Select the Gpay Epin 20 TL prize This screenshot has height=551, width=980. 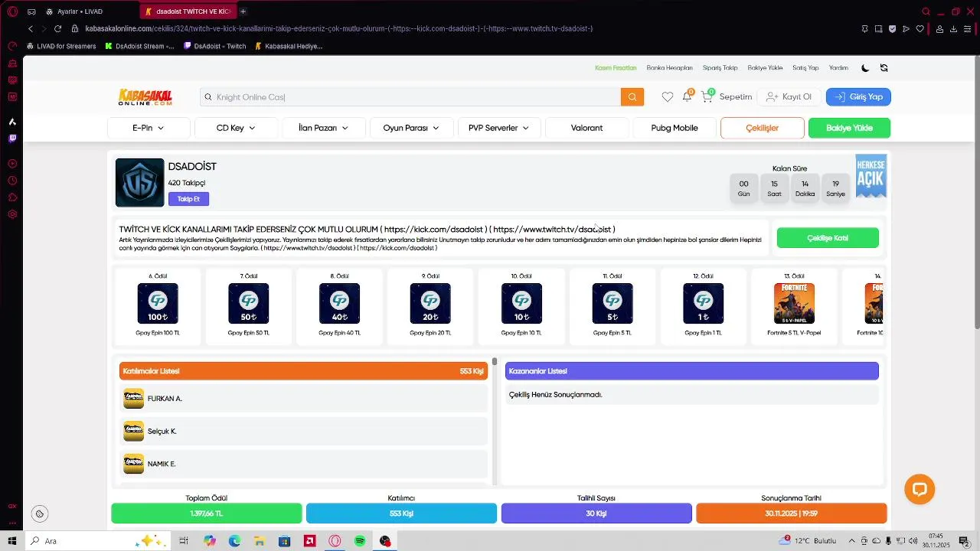430,305
